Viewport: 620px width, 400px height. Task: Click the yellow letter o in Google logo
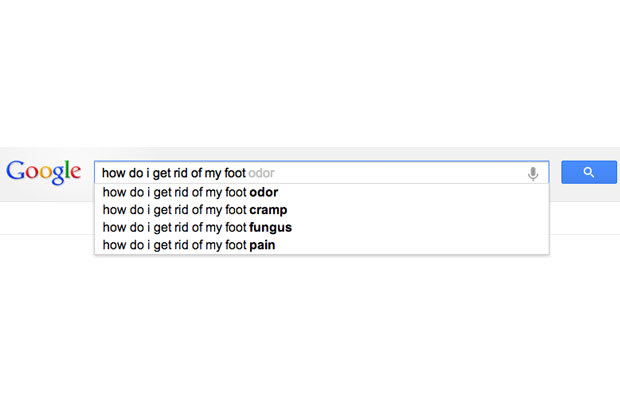[46, 173]
